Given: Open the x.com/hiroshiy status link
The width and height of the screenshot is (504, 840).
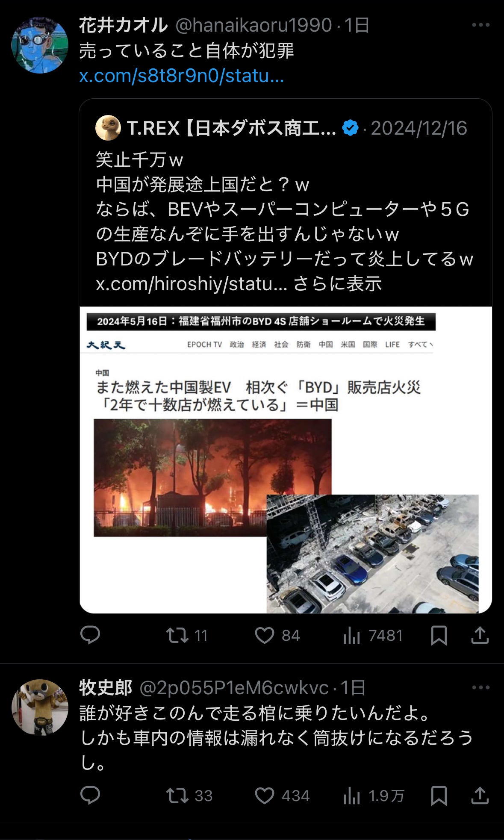Looking at the screenshot, I should [192, 283].
